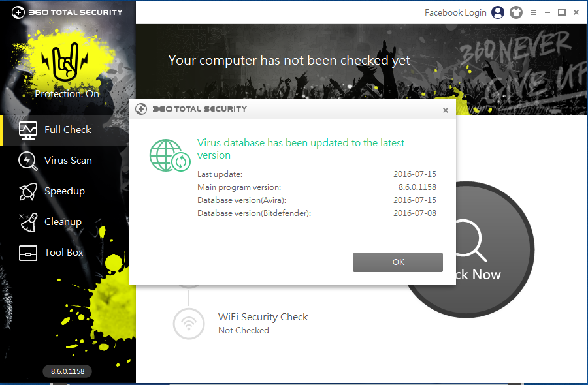Click the Protection: On status
The height and width of the screenshot is (385, 588).
click(x=67, y=93)
